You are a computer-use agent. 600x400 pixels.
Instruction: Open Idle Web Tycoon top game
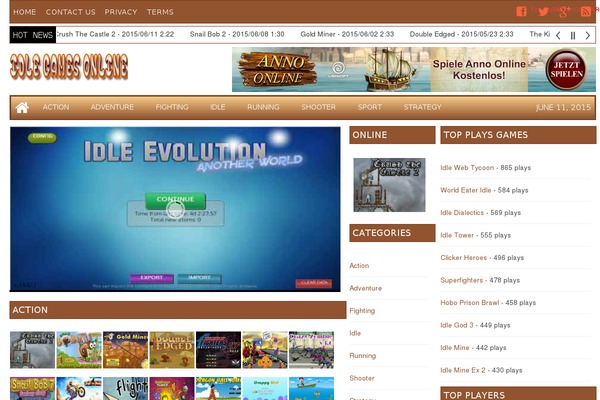tap(467, 168)
